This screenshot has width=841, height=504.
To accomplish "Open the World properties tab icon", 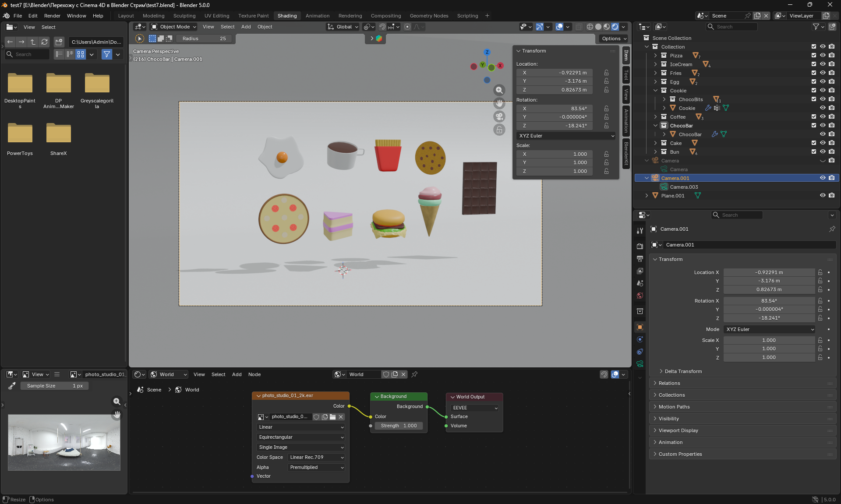I will click(640, 296).
